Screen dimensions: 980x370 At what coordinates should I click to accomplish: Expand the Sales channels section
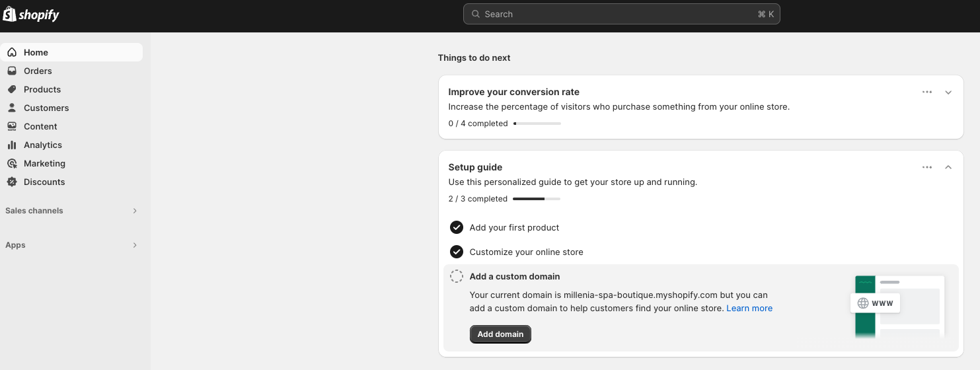pyautogui.click(x=135, y=211)
